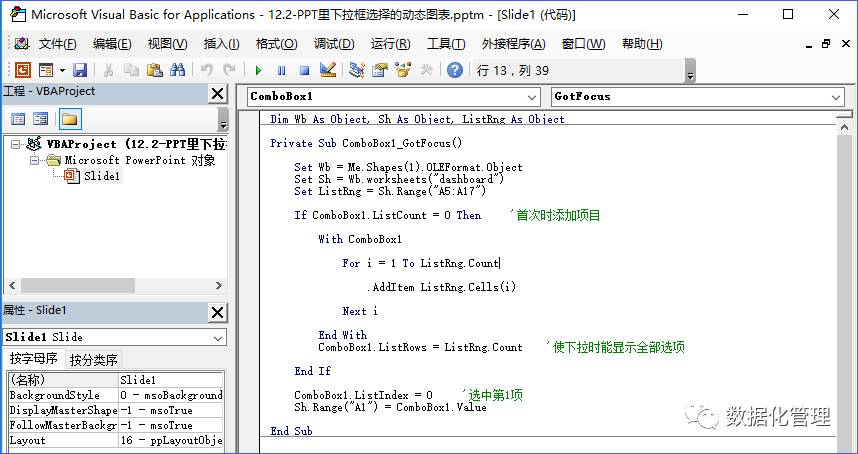Viewport: 858px width, 454px height.
Task: Click the Paste clipboard icon
Action: click(155, 70)
